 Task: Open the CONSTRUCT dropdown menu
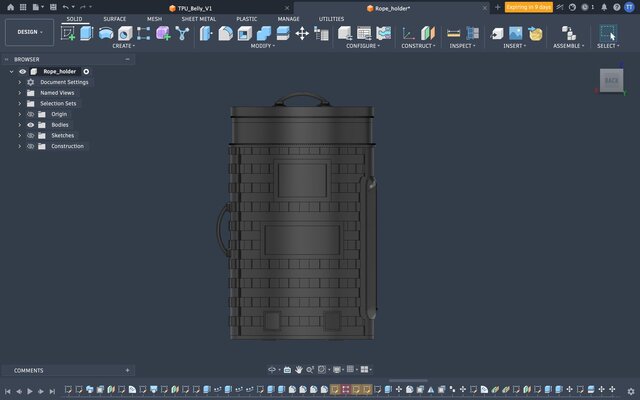click(418, 46)
